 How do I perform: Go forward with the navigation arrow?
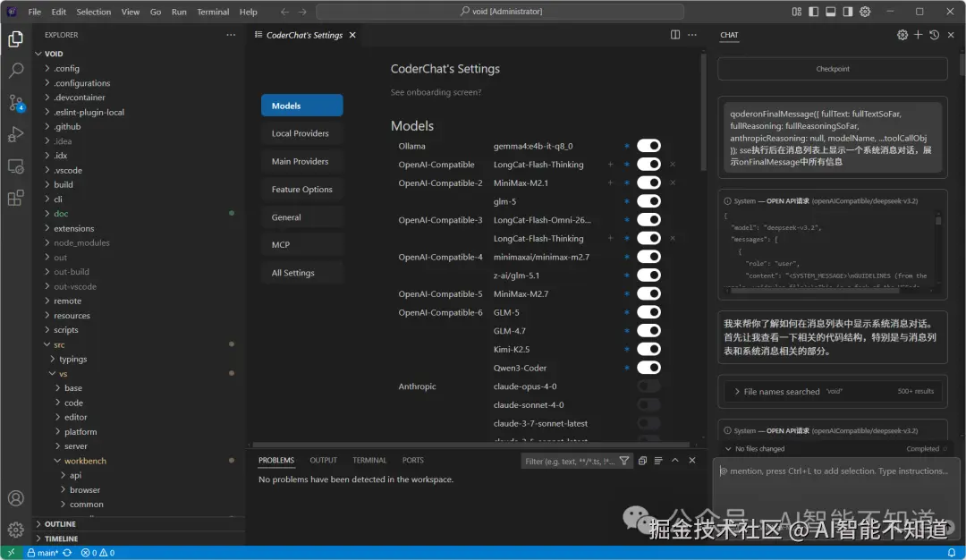point(302,12)
